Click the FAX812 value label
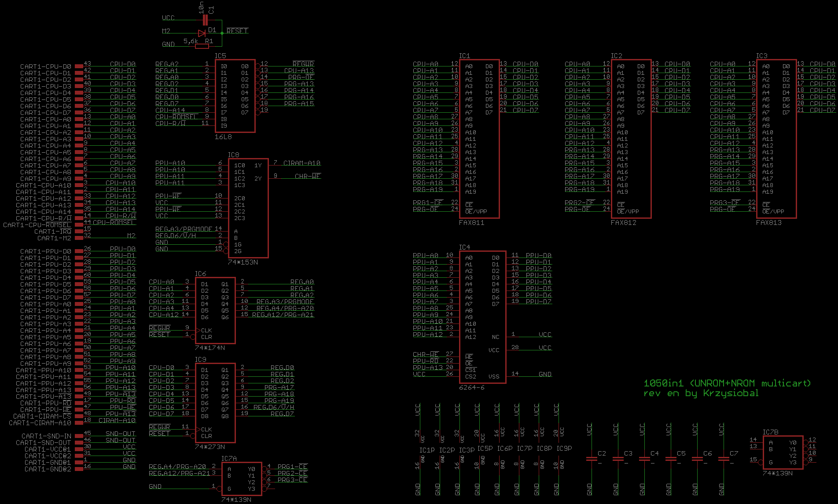The width and height of the screenshot is (838, 504). (623, 223)
